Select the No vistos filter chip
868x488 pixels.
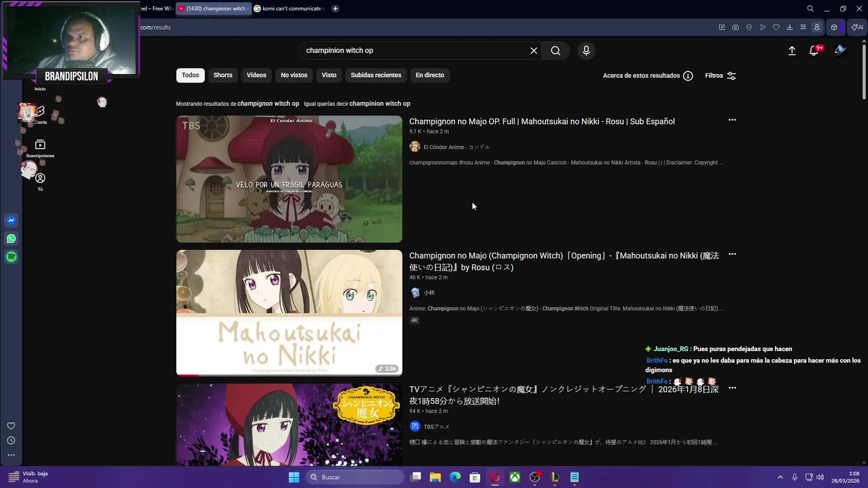294,75
